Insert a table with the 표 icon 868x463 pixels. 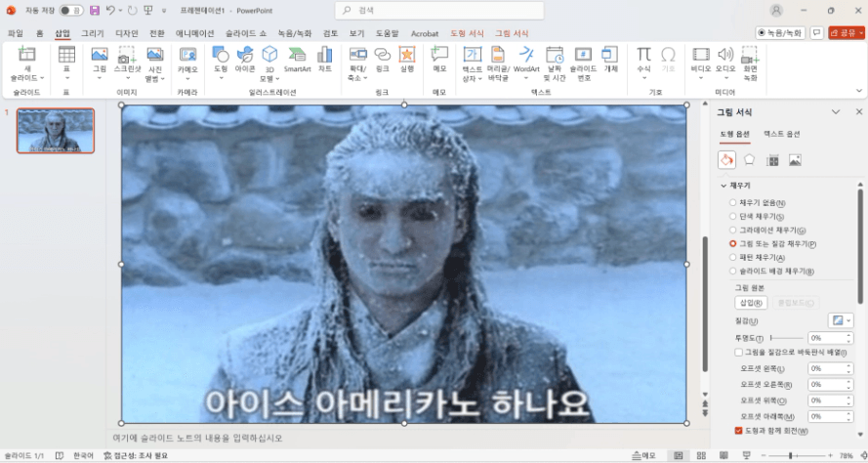[x=66, y=55]
